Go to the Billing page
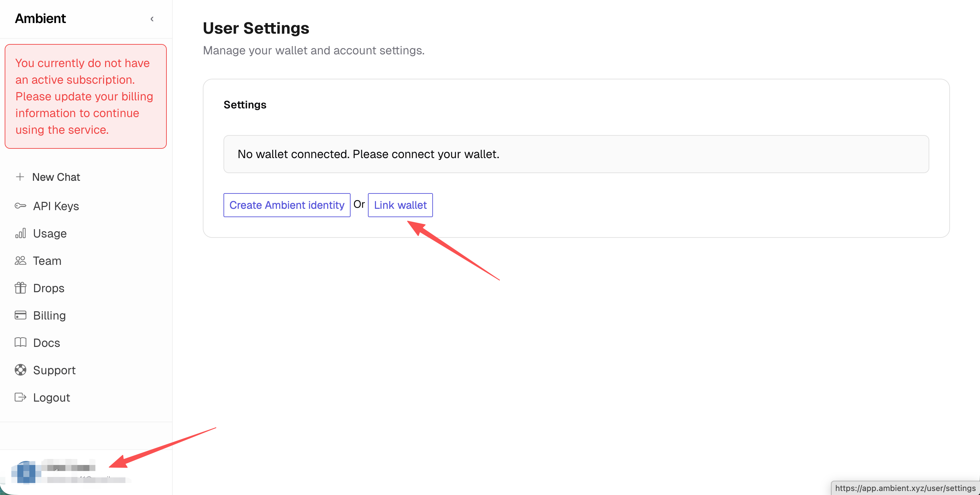This screenshot has width=980, height=495. click(49, 316)
